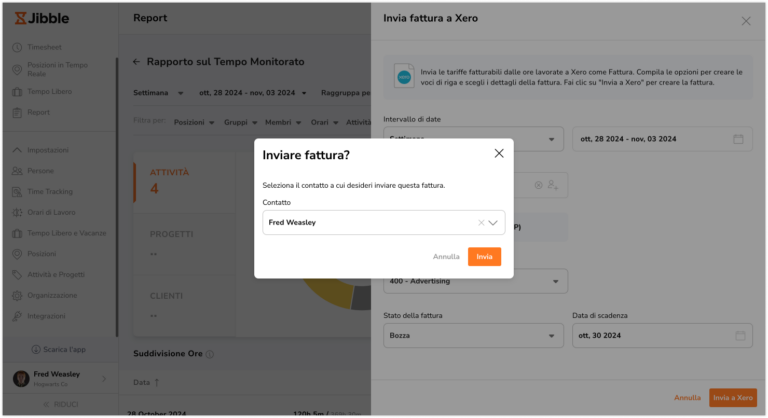This screenshot has height=418, width=768.
Task: Open the Settimana period dropdown
Action: (x=158, y=93)
